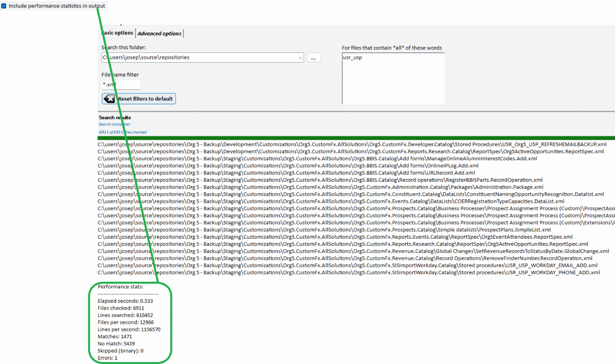
Task: Select the USR_Org5_USP_REFRESHEMAILBACKUP.xml result
Action: 352,144
